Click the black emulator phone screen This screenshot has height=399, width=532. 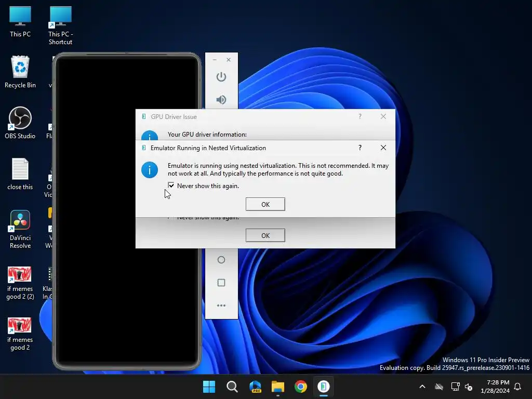pyautogui.click(x=128, y=210)
